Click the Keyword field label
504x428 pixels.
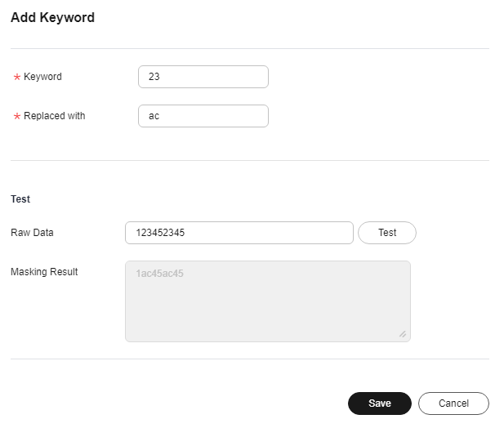[x=42, y=77]
